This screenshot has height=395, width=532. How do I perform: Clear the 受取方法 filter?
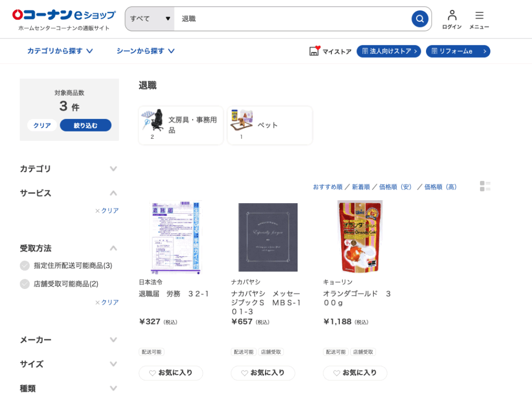click(x=107, y=302)
